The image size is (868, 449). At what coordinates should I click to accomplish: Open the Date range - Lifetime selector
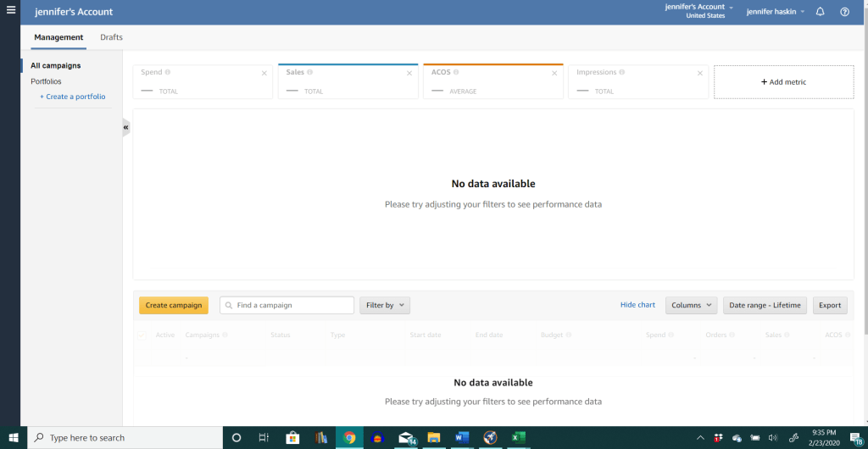pyautogui.click(x=765, y=305)
